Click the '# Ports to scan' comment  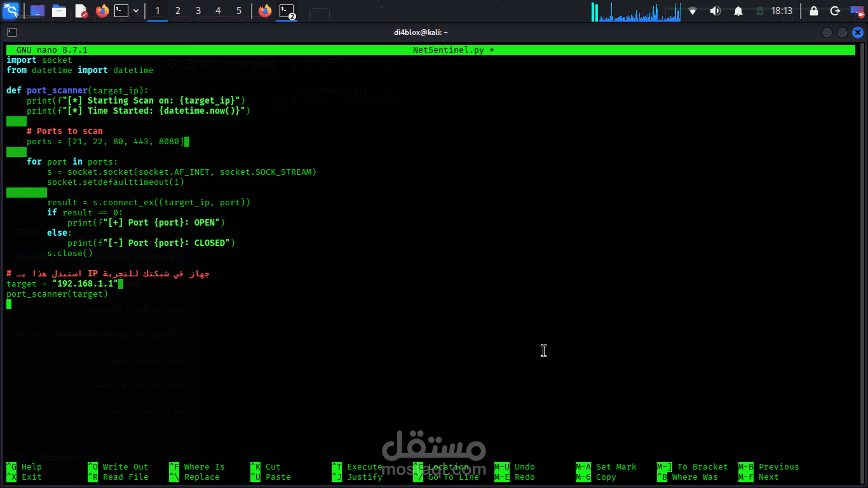tap(65, 131)
